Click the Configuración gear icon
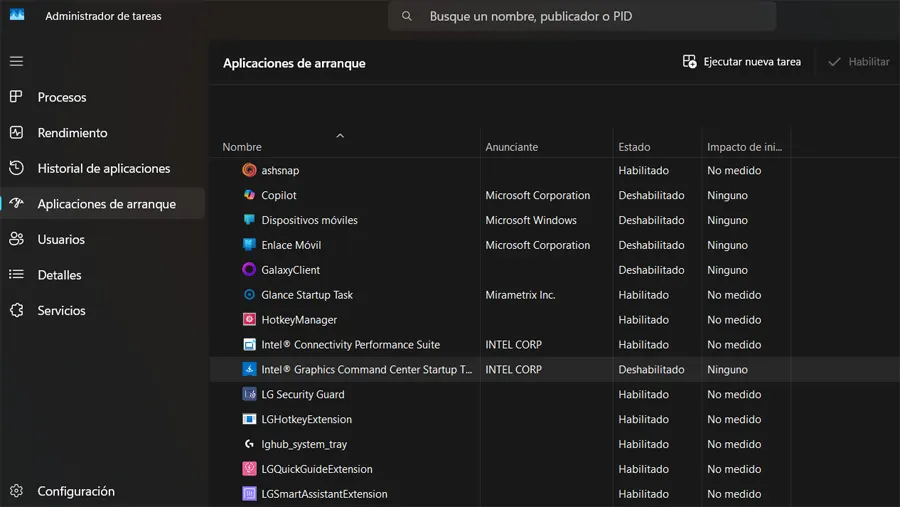 (16, 491)
